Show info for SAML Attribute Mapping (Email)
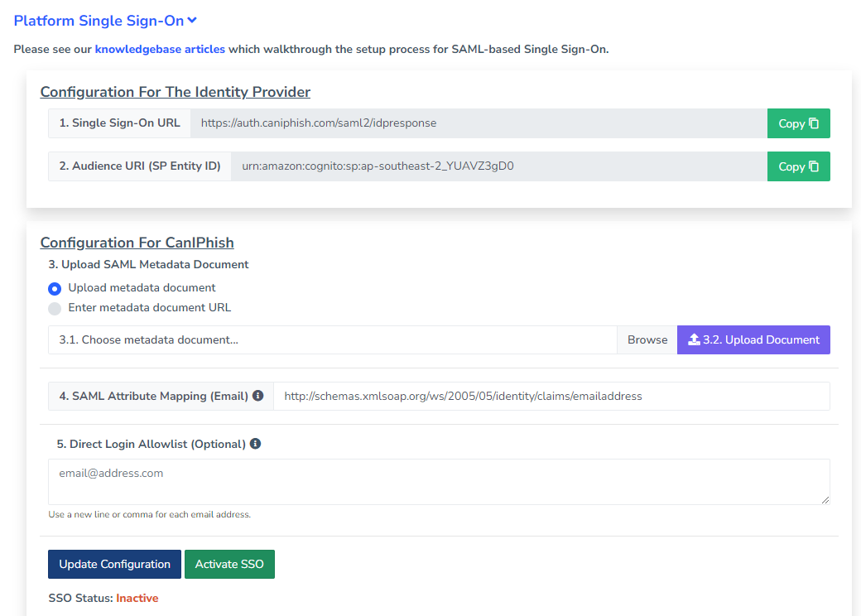The width and height of the screenshot is (861, 616). (258, 395)
